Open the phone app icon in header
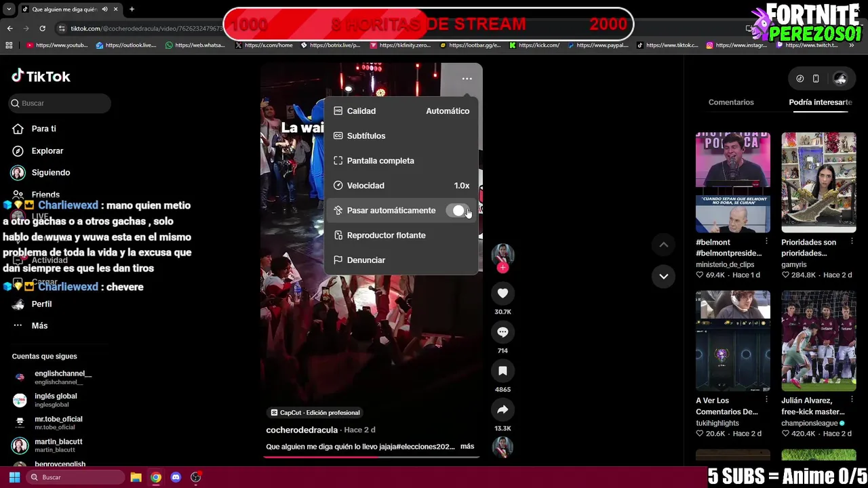The width and height of the screenshot is (868, 488). point(816,79)
